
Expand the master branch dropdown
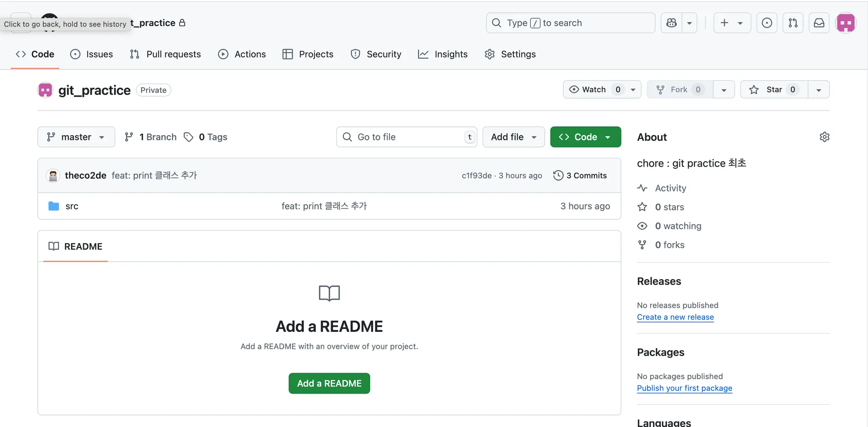coord(76,137)
